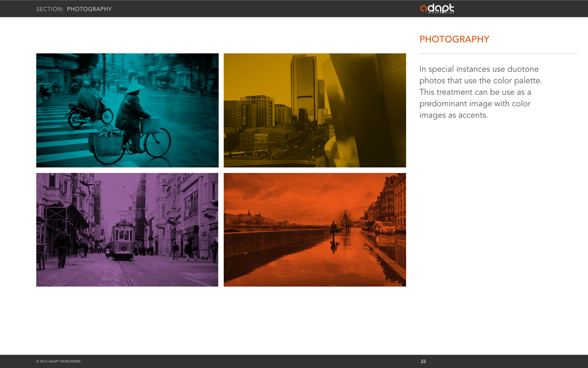Click the divider line under PHOTOGRAPHY heading
Viewport: 588px width, 368px height.
coord(498,54)
